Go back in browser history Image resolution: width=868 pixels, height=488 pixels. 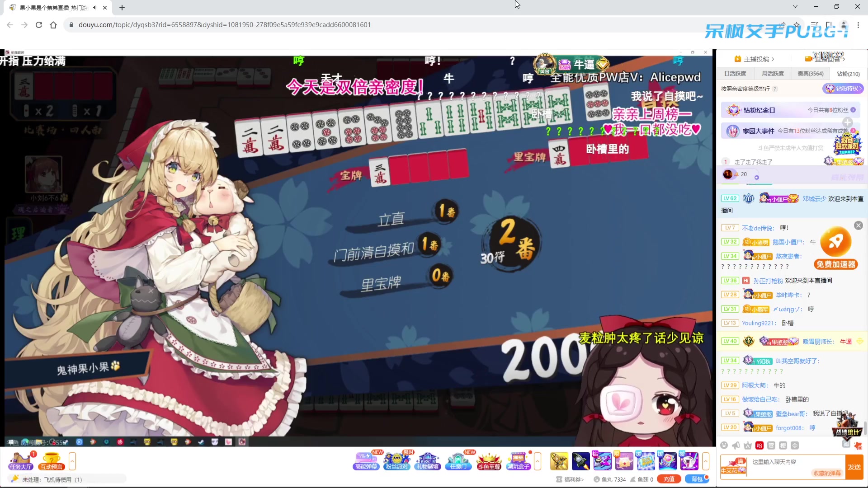click(10, 25)
